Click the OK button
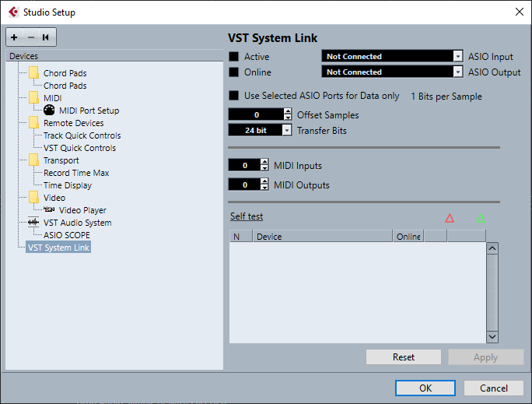Image resolution: width=532 pixels, height=404 pixels. (x=425, y=388)
